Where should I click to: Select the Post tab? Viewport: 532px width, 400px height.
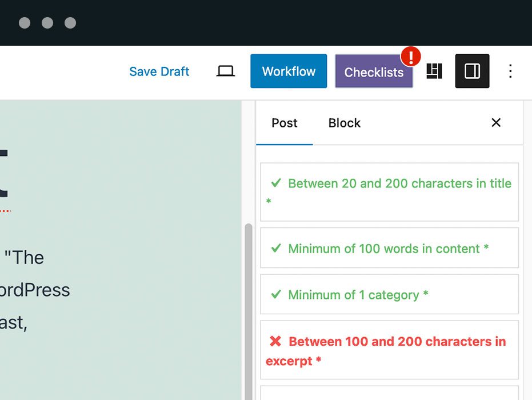tap(284, 123)
